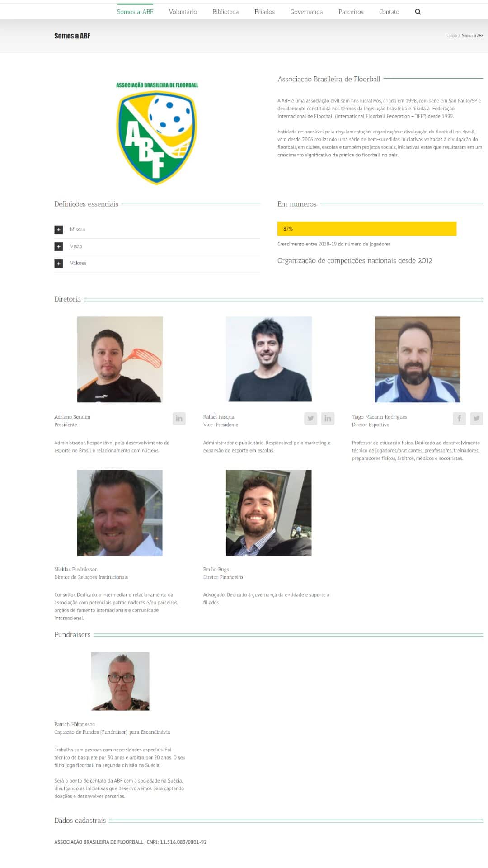Open Rafael Pasqua's LinkedIn icon

pos(328,419)
